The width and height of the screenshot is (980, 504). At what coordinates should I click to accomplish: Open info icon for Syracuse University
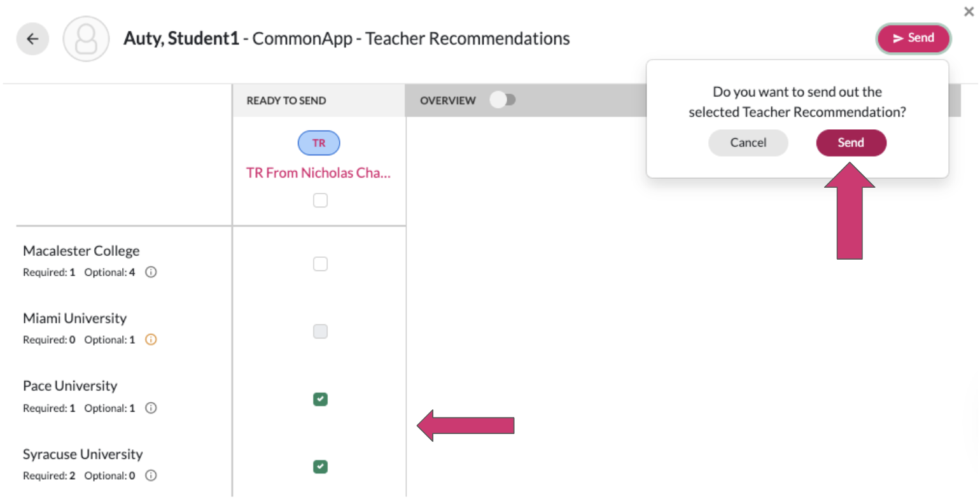click(x=151, y=475)
